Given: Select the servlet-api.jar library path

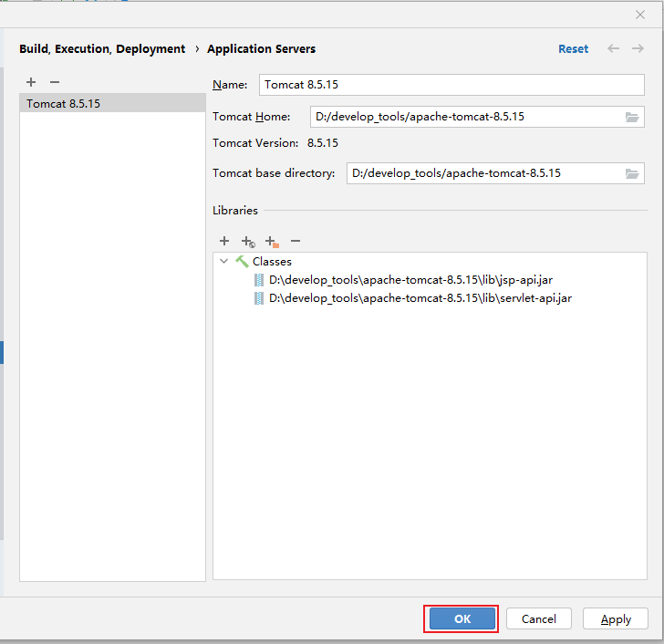Looking at the screenshot, I should (x=420, y=298).
